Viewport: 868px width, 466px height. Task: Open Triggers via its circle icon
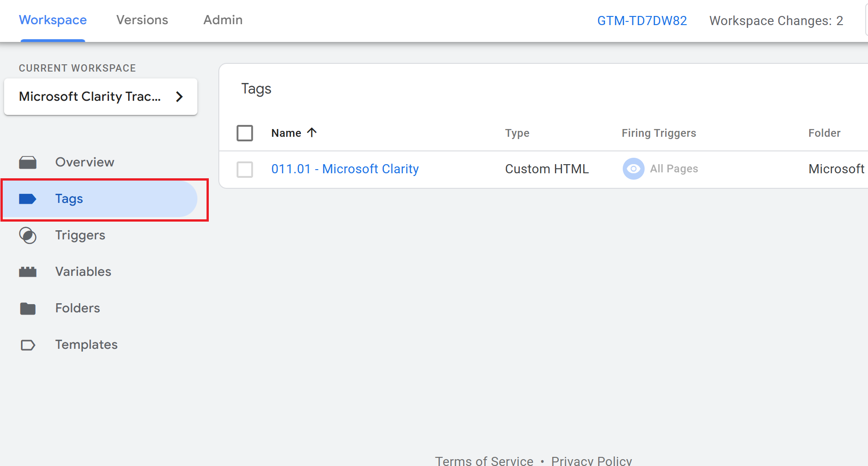point(28,235)
